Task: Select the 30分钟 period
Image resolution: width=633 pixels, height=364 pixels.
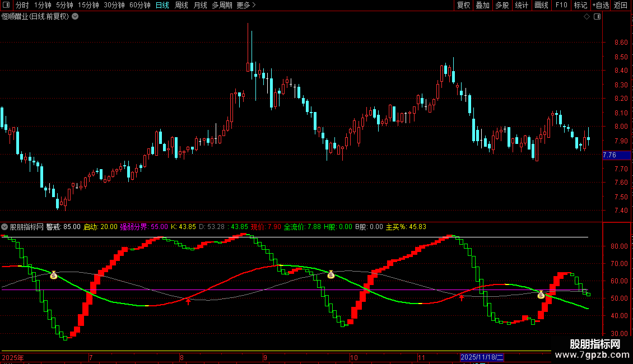Action: pos(114,5)
